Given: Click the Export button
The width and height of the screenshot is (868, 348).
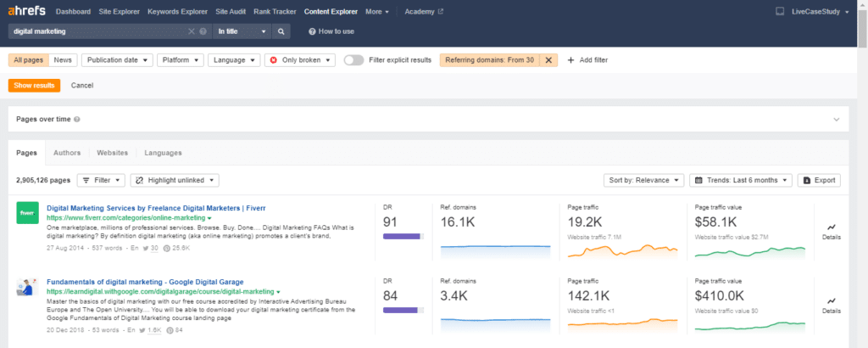Looking at the screenshot, I should click(x=819, y=180).
